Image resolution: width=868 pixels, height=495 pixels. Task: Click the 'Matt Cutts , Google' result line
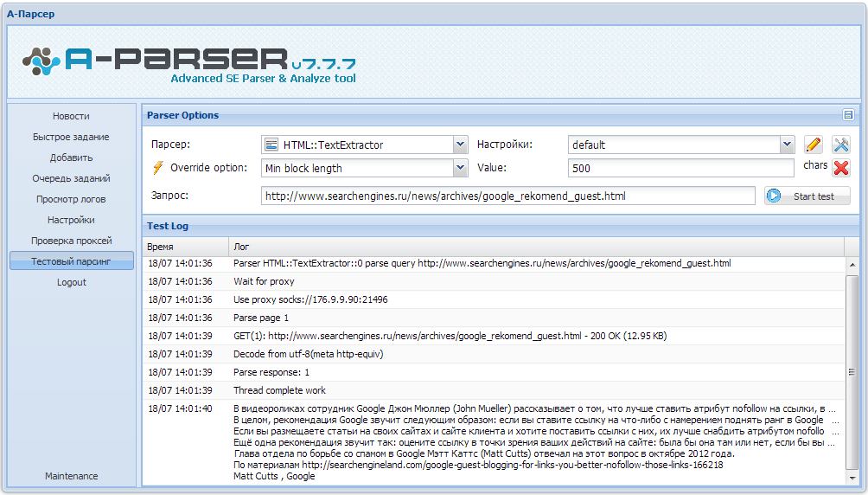click(x=274, y=476)
